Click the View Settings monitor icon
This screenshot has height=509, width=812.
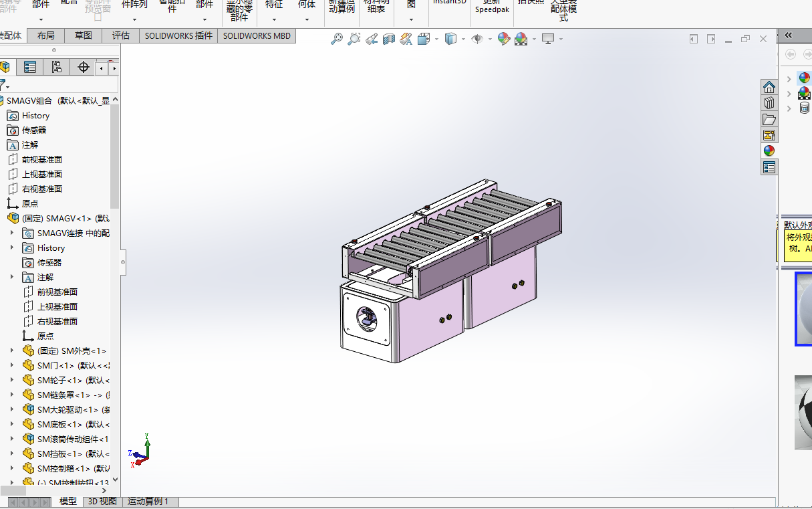coord(548,39)
